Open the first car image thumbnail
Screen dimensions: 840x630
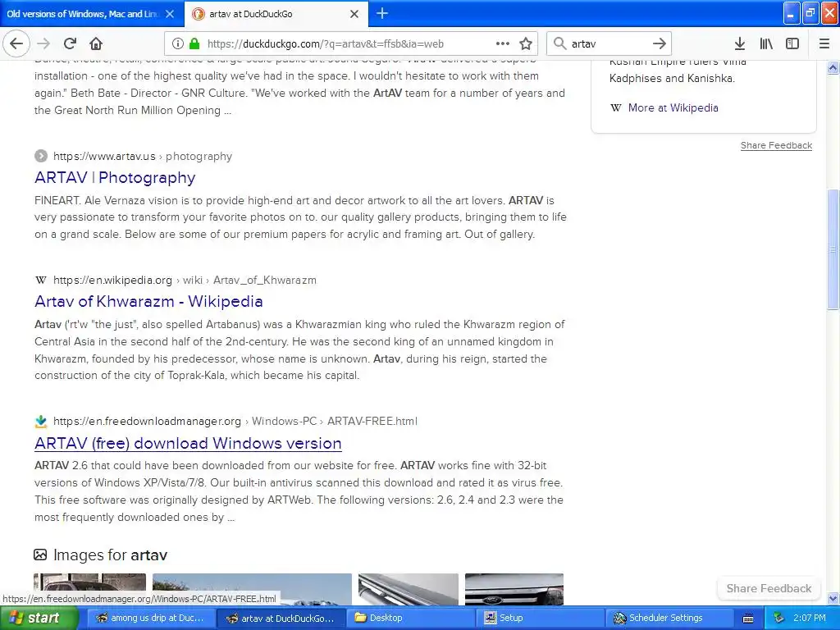pos(89,589)
